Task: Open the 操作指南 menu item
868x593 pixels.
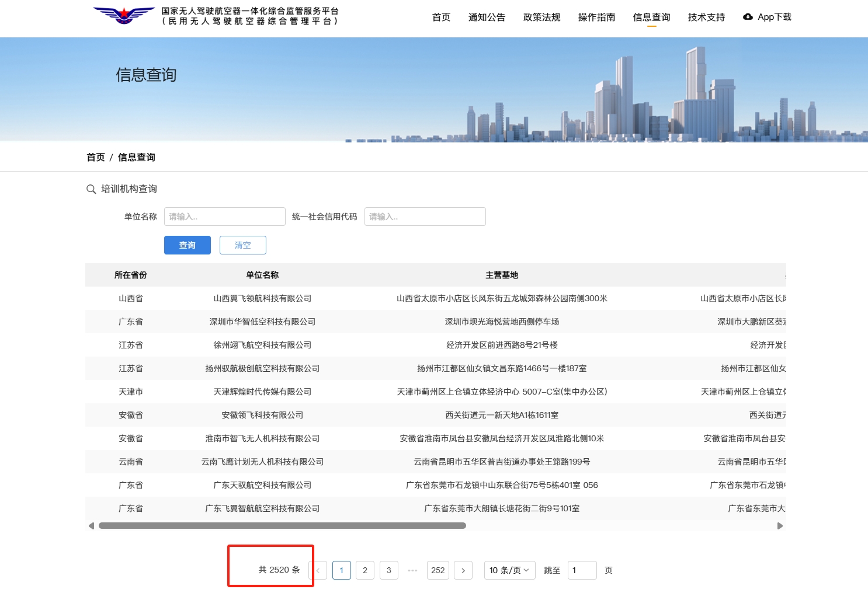Action: click(x=596, y=18)
